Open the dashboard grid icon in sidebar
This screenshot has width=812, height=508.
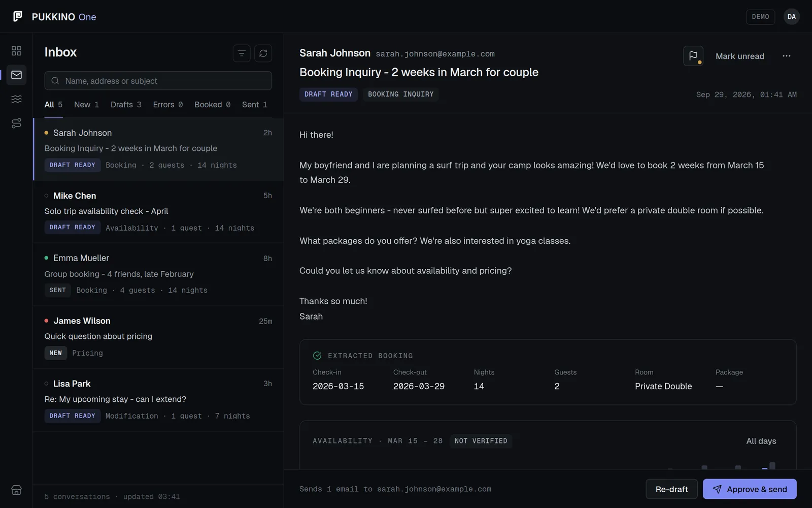point(16,51)
